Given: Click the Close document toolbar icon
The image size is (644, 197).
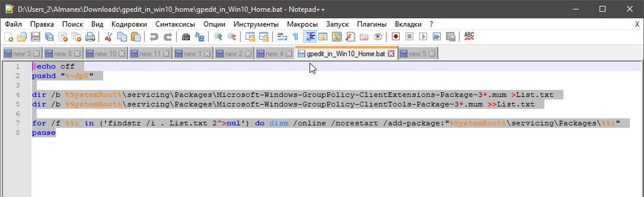Looking at the screenshot, I should (x=63, y=37).
